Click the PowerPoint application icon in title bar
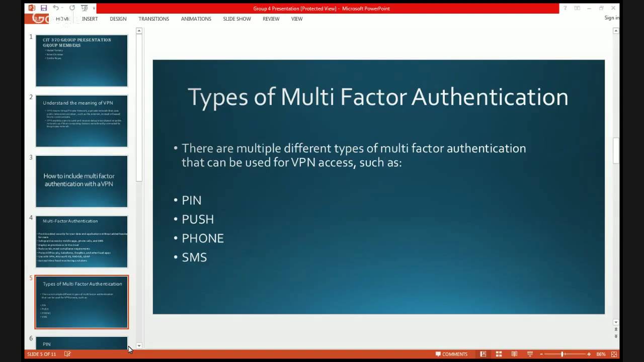The width and height of the screenshot is (644, 362). (32, 8)
